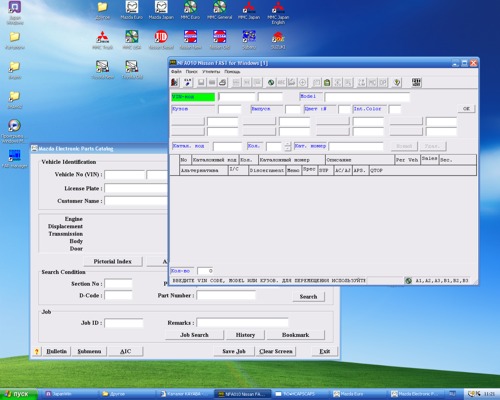Click the Submenu button in Mazda catalog

tap(89, 351)
